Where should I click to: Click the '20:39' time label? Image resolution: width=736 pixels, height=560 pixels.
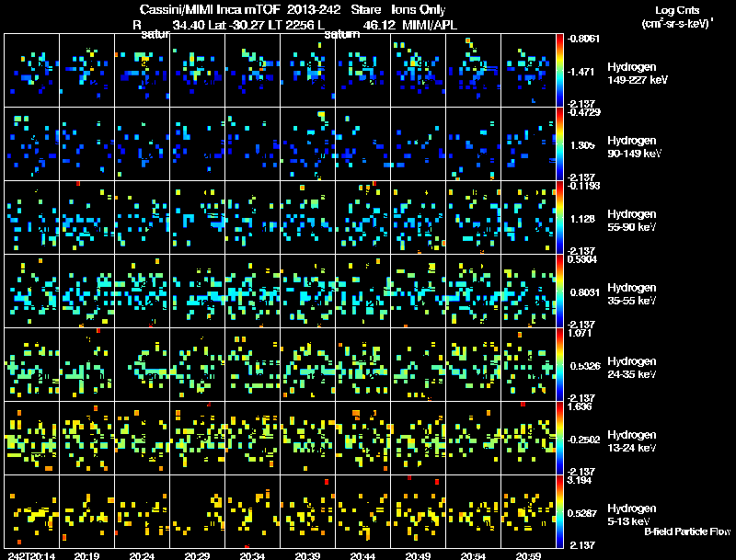pos(307,555)
